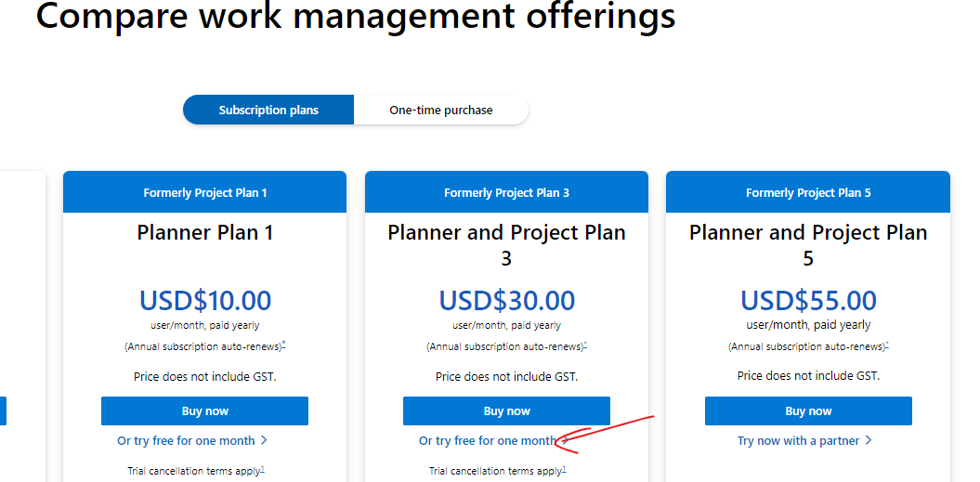Click Buy now for Planner Plan 1

pos(205,411)
